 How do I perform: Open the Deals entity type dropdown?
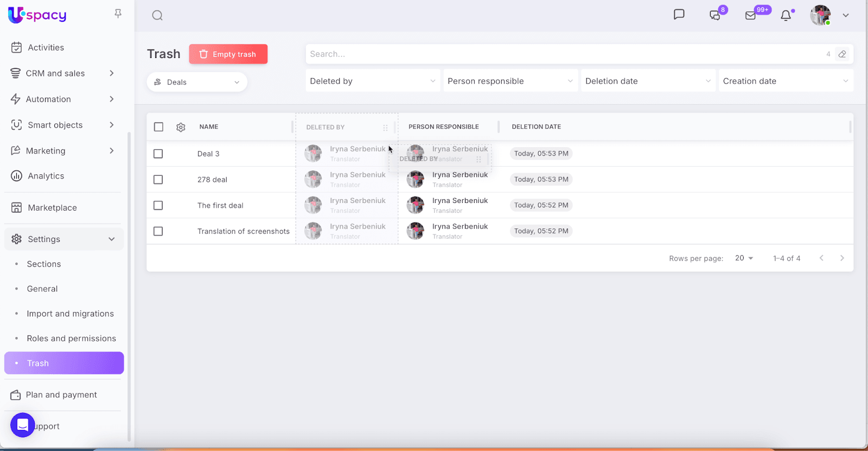(x=197, y=82)
